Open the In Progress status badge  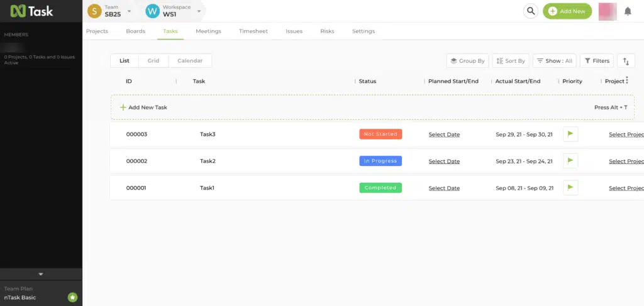point(380,161)
